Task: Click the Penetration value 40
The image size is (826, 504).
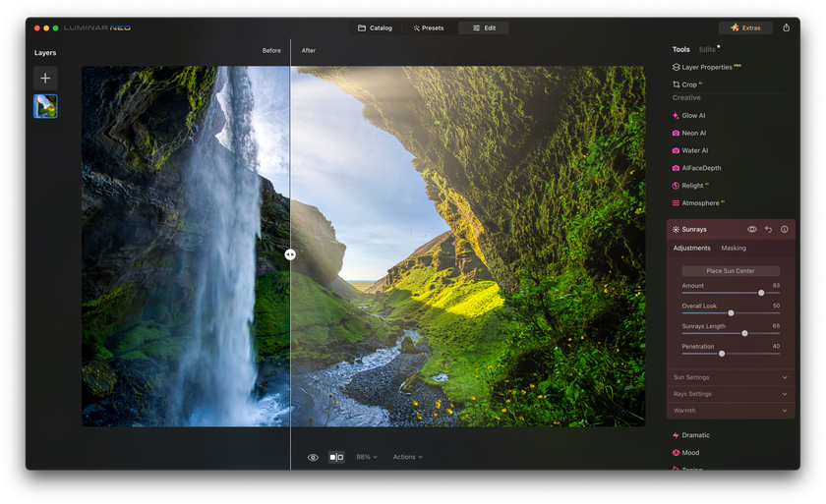Action: (776, 346)
